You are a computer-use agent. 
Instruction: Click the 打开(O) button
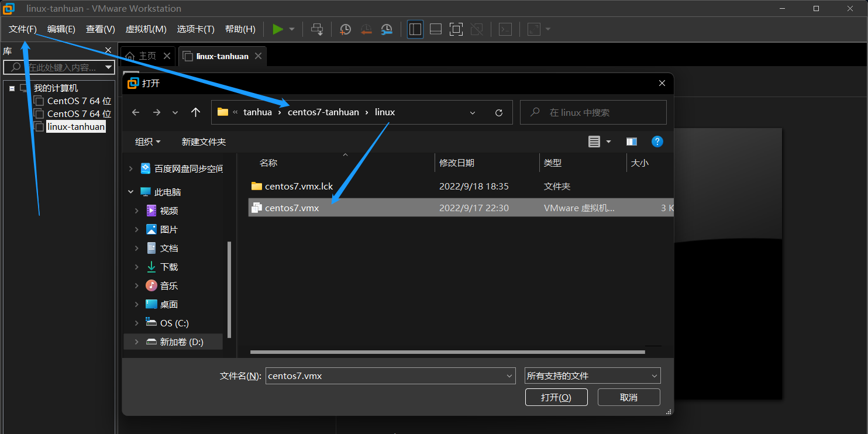click(x=556, y=397)
